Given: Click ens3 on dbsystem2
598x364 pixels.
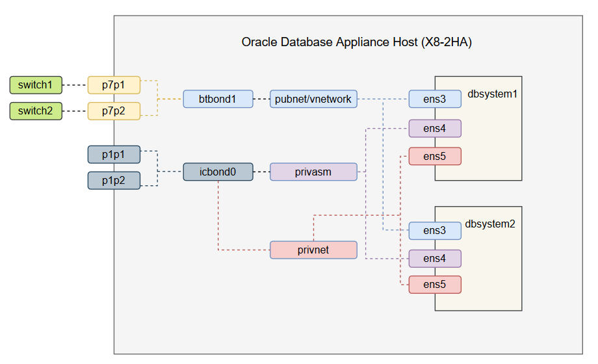Looking at the screenshot, I should [435, 231].
